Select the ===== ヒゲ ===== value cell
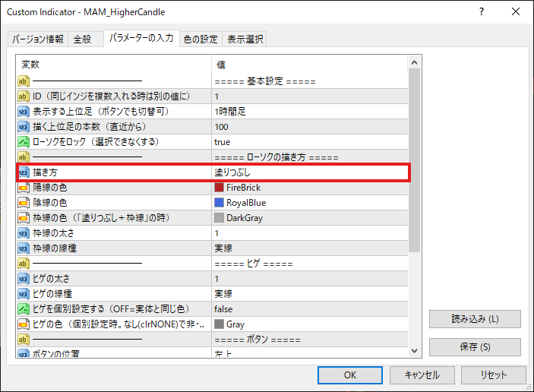Image resolution: width=534 pixels, height=392 pixels. click(309, 264)
